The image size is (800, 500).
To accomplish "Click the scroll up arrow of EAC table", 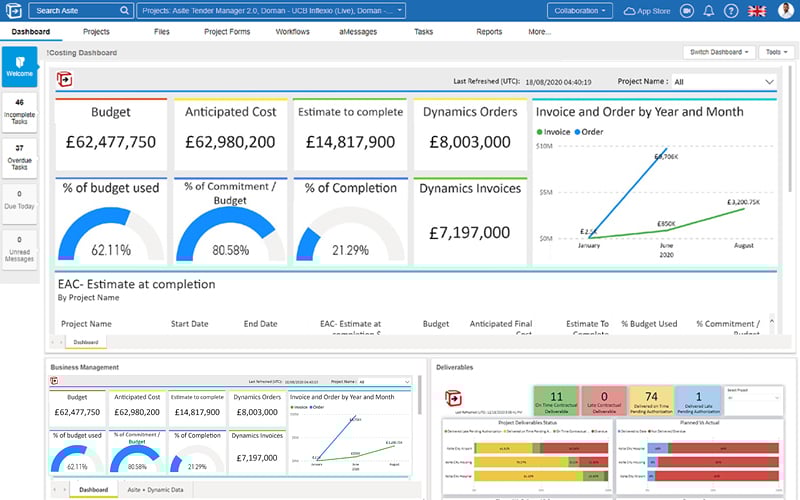I will [x=771, y=321].
